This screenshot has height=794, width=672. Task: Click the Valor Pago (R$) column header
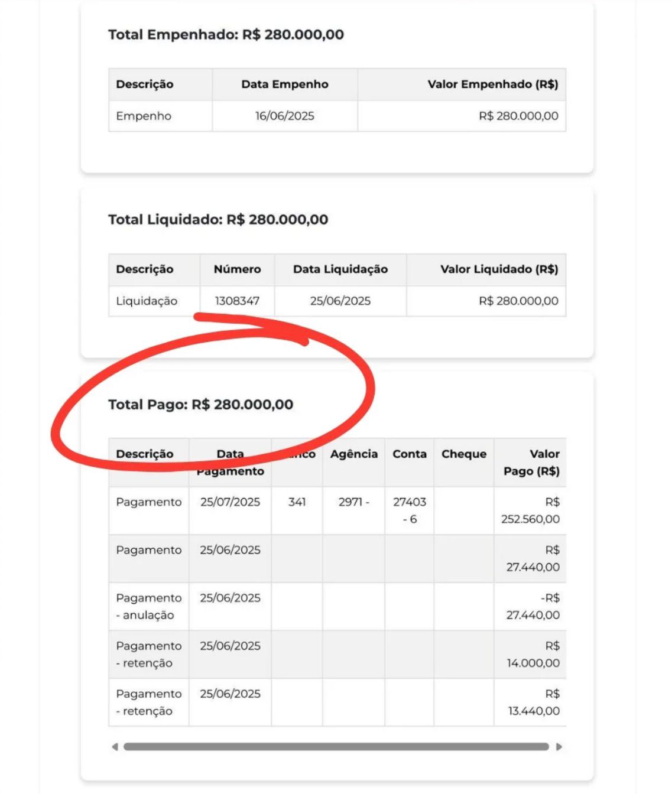tap(531, 463)
